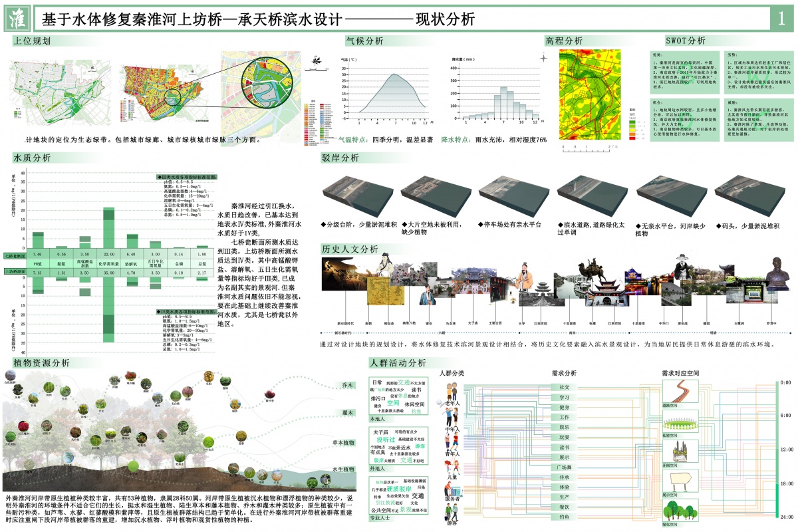798x532 pixels.
Task: Click the 植物资源分析 section heading
Action: point(41,362)
